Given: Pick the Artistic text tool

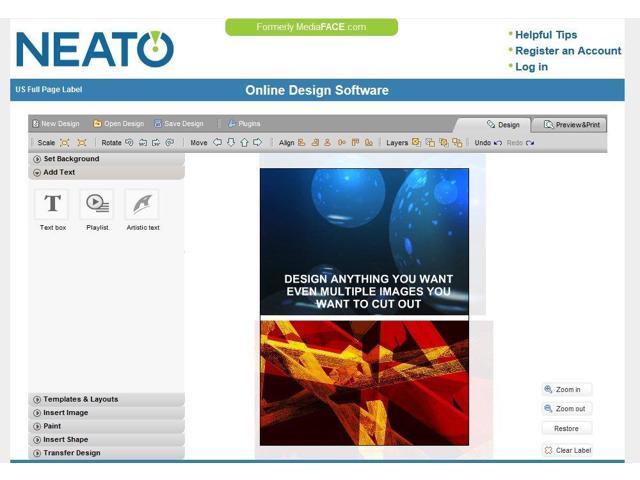Looking at the screenshot, I should 142,204.
